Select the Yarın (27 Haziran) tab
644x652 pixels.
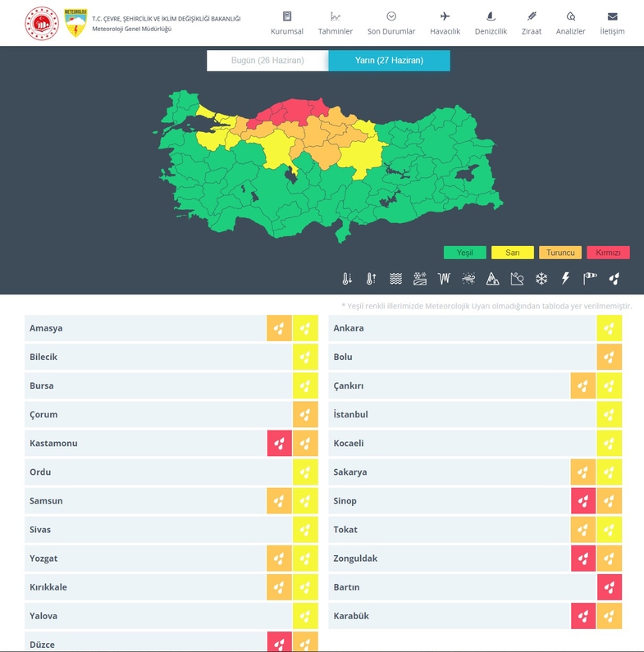pos(390,61)
